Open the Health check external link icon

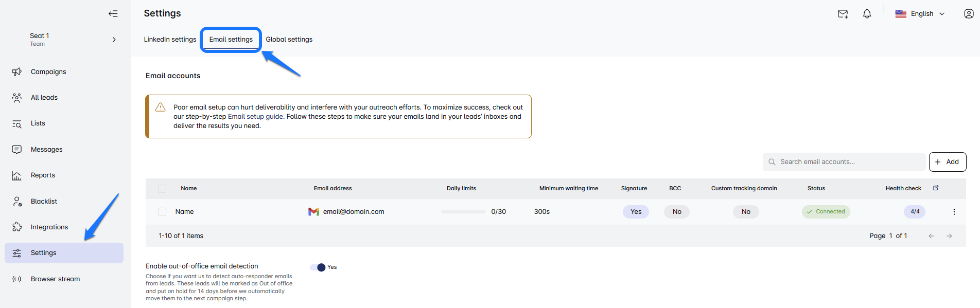coord(936,188)
